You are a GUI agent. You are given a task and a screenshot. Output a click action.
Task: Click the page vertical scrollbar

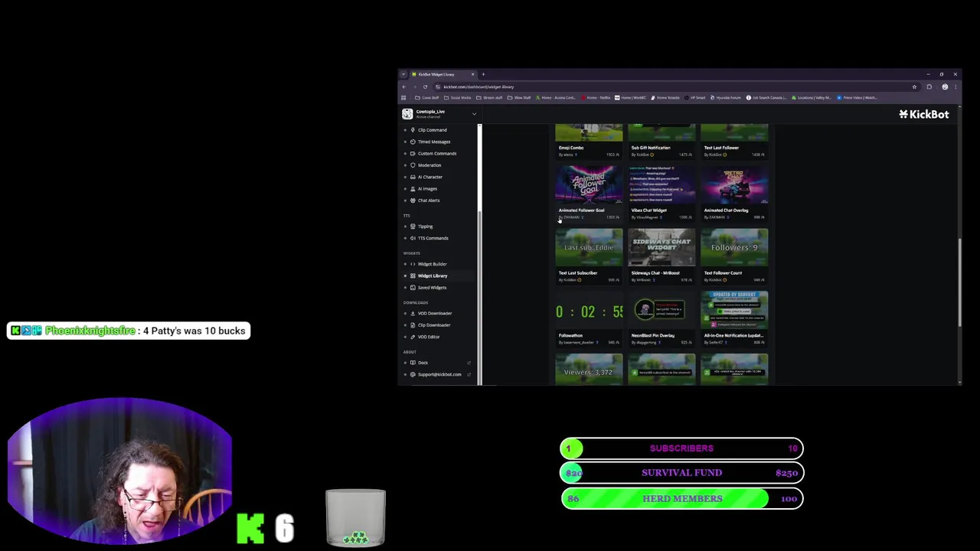click(958, 283)
